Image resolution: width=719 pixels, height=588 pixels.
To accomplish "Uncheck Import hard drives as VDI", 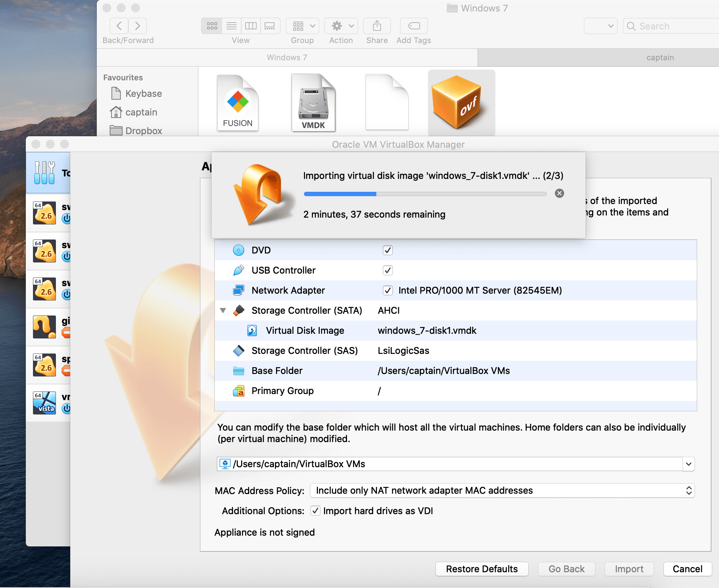I will point(315,511).
